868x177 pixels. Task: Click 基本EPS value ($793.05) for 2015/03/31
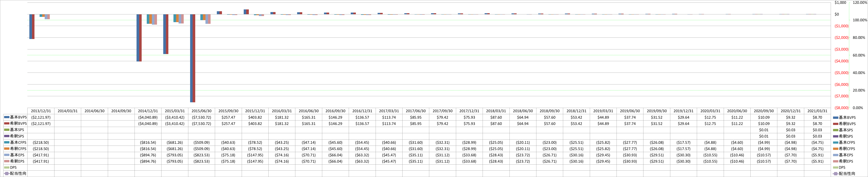click(175, 155)
